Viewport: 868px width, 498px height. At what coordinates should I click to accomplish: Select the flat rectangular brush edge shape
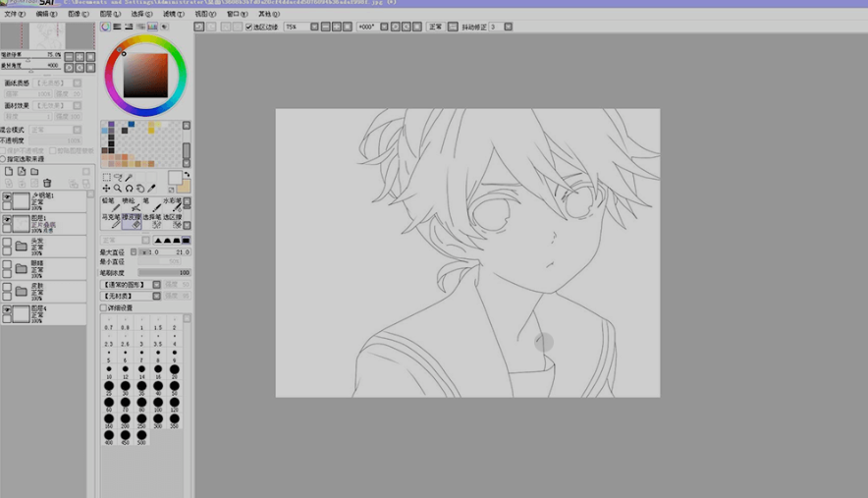[x=186, y=241]
